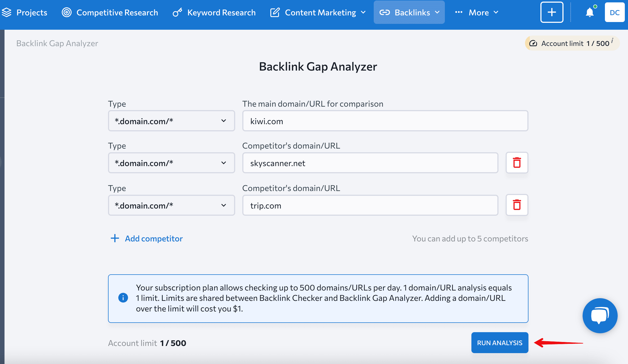Open notifications bell

coord(590,12)
